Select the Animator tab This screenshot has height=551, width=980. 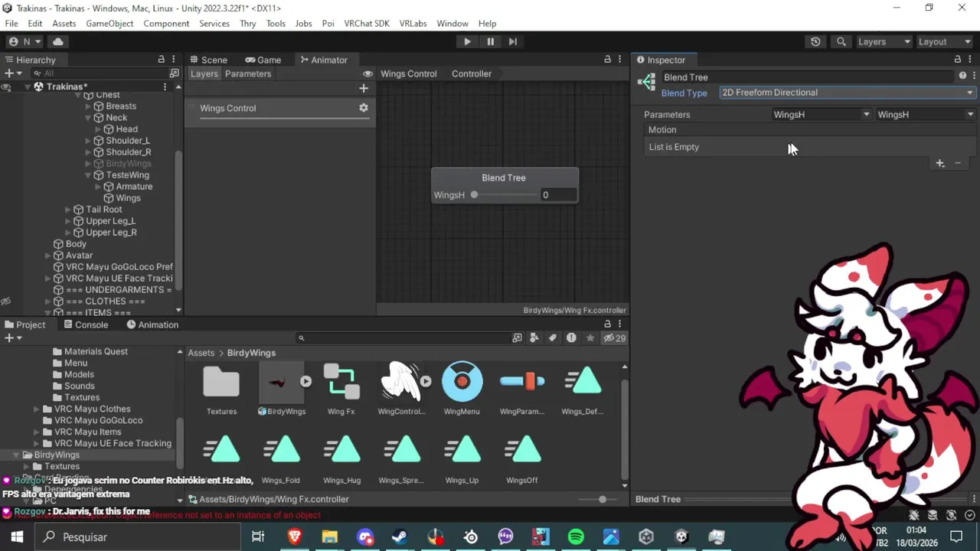click(323, 60)
